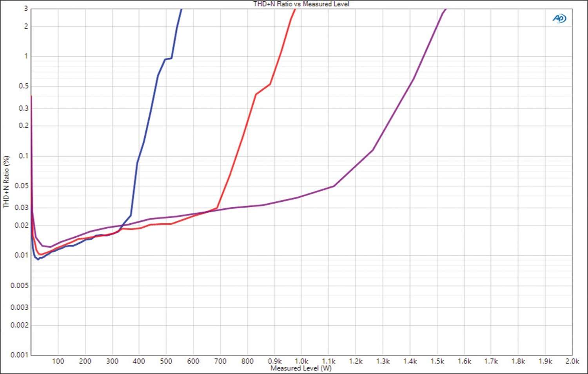Click y-axis tick label 3
588x374 pixels.
(x=26, y=8)
